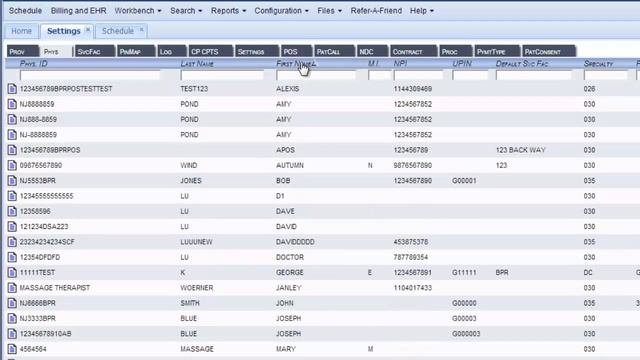This screenshot has width=640, height=360.
Task: Click the Default Svc Fac filter field
Action: 534,75
